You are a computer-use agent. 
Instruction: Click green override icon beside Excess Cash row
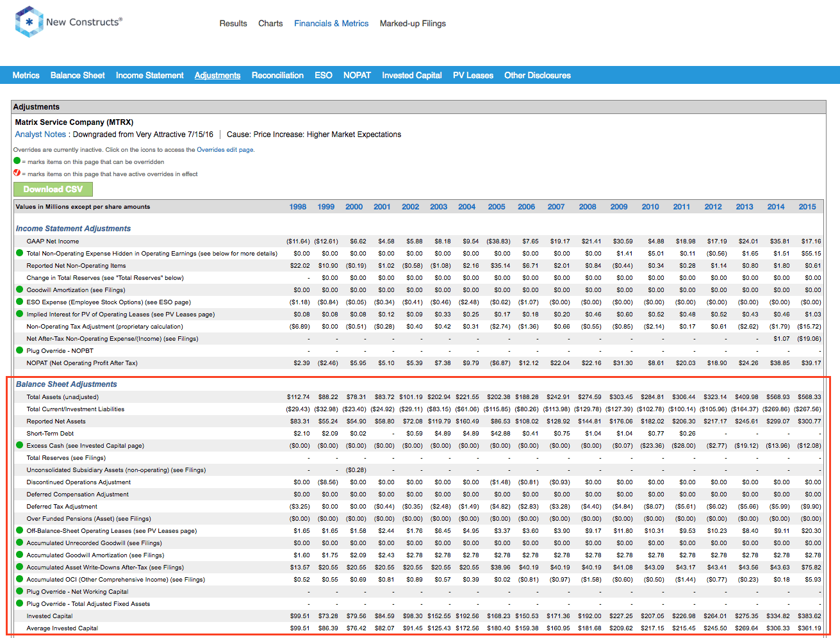pos(19,445)
